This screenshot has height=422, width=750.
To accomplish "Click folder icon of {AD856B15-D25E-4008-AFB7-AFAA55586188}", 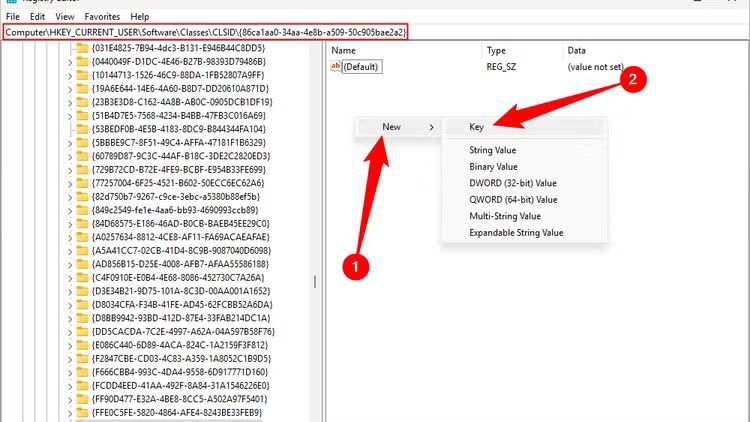I will (x=82, y=264).
